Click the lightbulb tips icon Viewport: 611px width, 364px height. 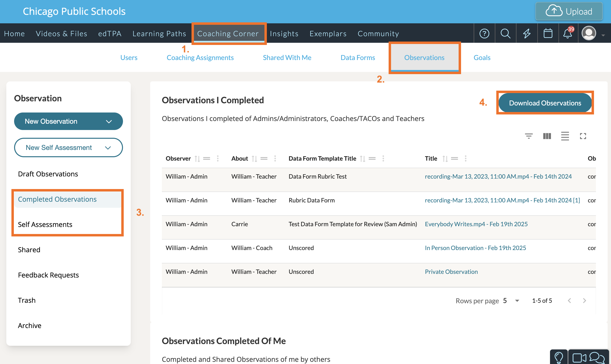coord(559,357)
